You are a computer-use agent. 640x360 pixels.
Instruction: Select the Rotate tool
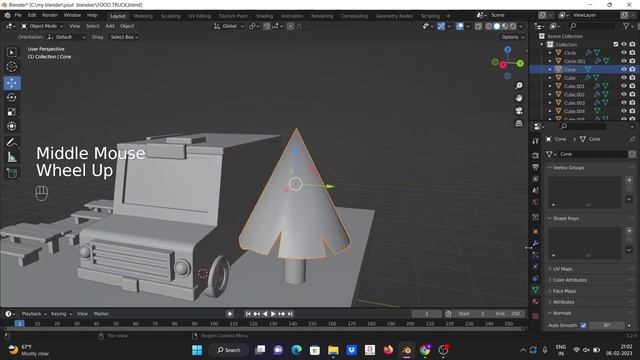click(11, 98)
